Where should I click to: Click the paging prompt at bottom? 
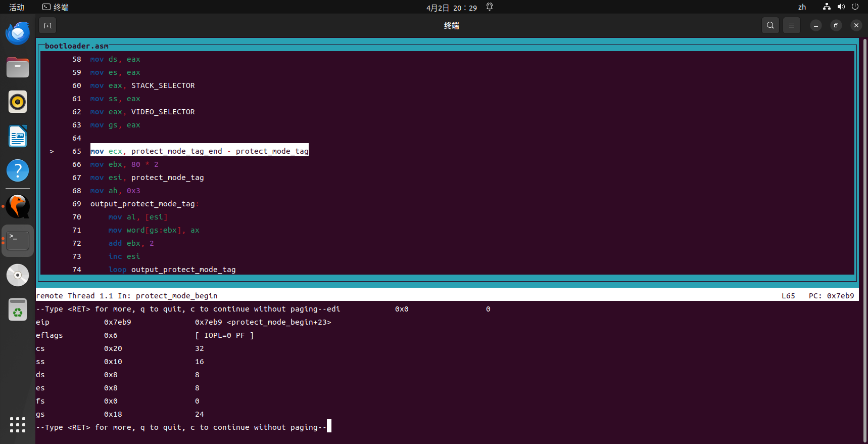point(181,427)
